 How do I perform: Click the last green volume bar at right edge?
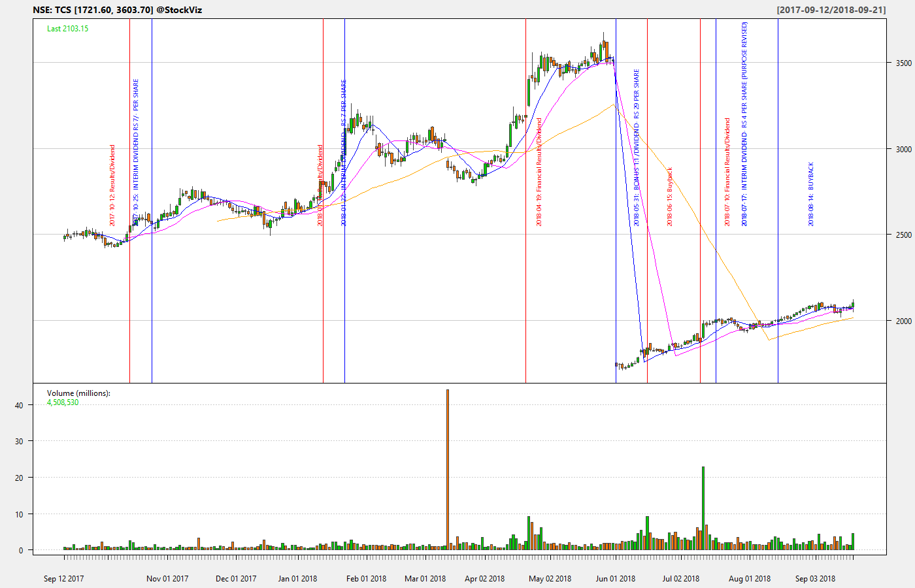pyautogui.click(x=853, y=542)
